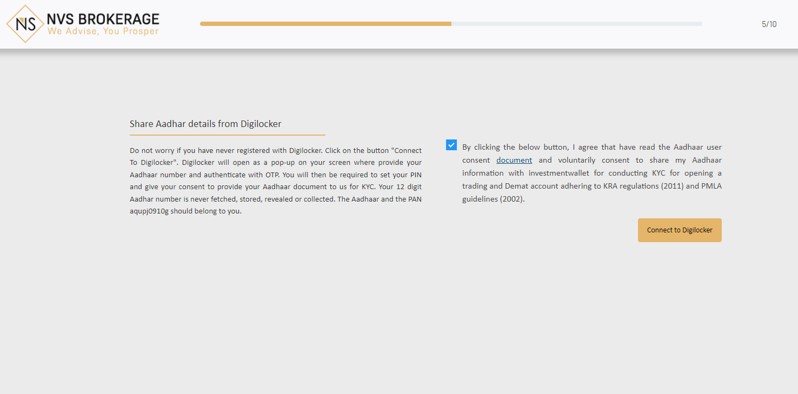The width and height of the screenshot is (798, 394).
Task: Open the Aadhaar user consent document link
Action: click(514, 160)
